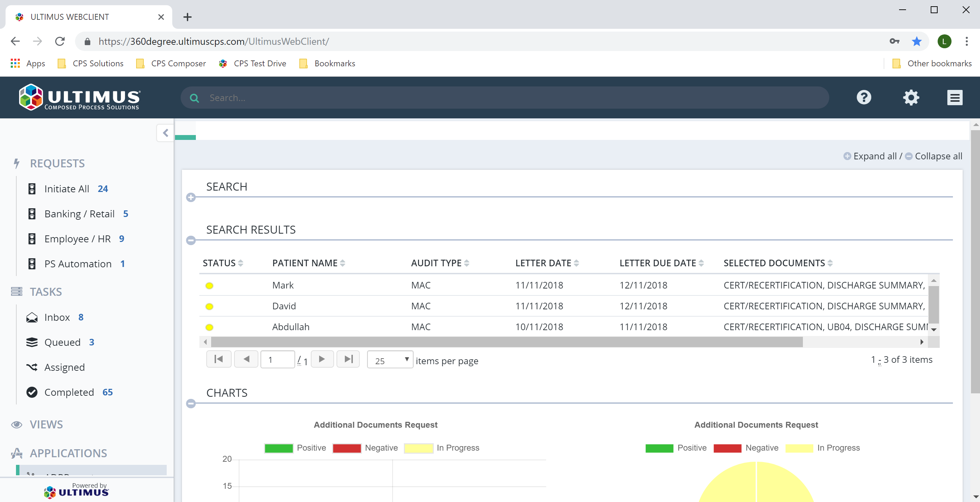Click the page number input box
Screen dimensions: 980x502
[x=278, y=360]
